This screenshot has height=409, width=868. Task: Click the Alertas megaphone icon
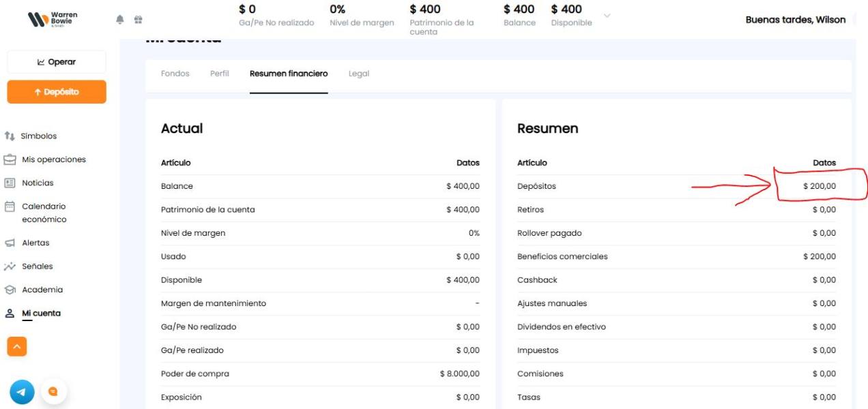pyautogui.click(x=10, y=243)
